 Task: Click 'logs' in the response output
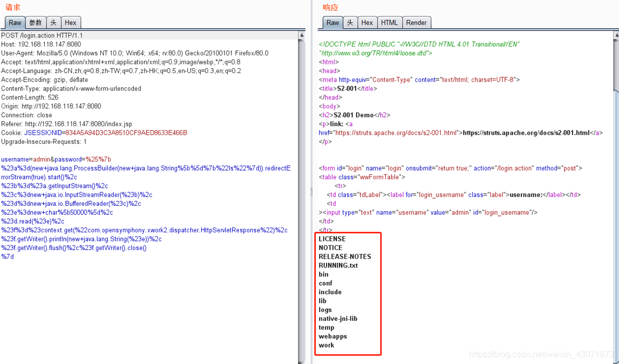(x=326, y=310)
